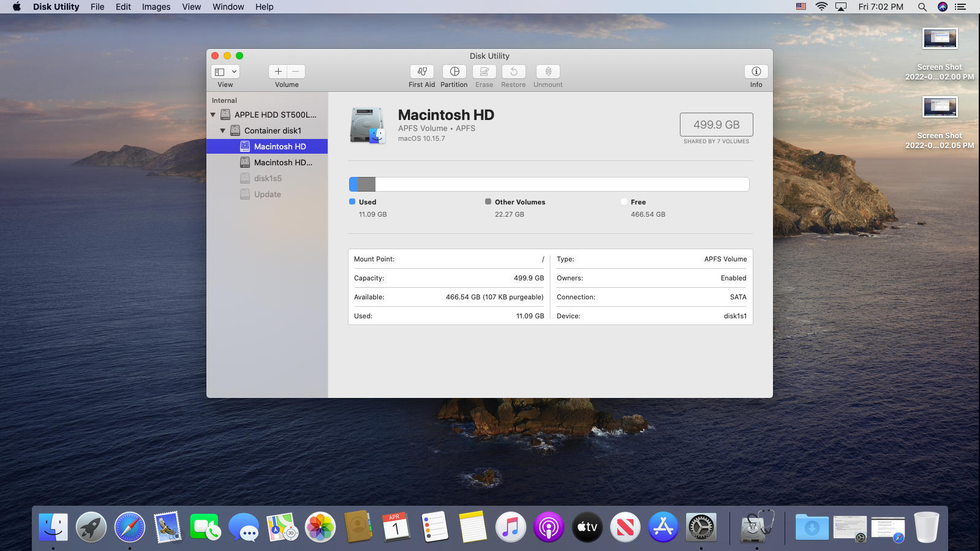Click Disk Utility icon in Dock

pos(757,527)
